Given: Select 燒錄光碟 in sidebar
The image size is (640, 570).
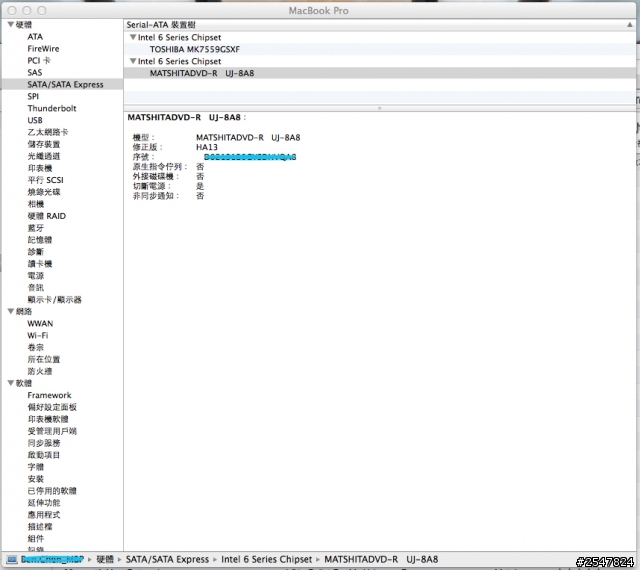Looking at the screenshot, I should 44,192.
